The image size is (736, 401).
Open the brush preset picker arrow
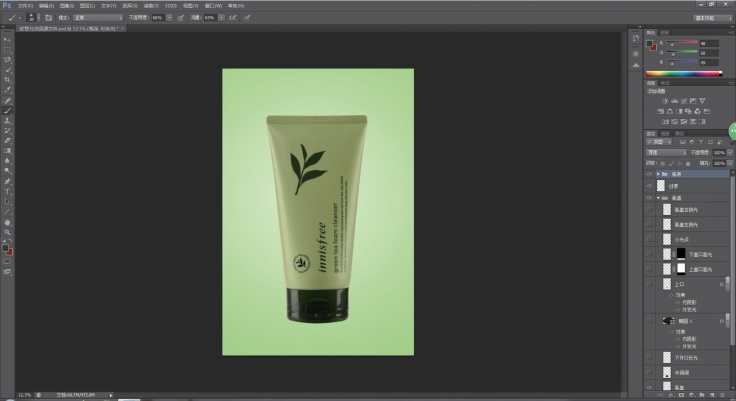[38, 18]
